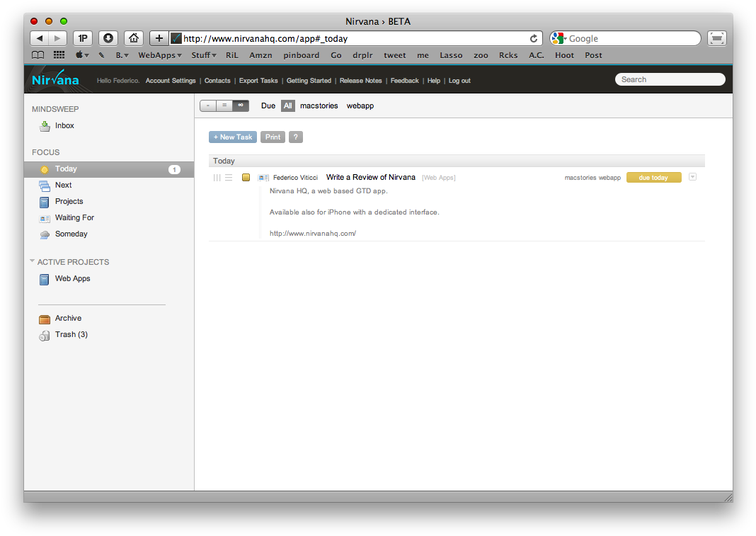Screen dimensions: 756x536
Task: Click the downloads arrow toolbar button
Action: (x=108, y=38)
